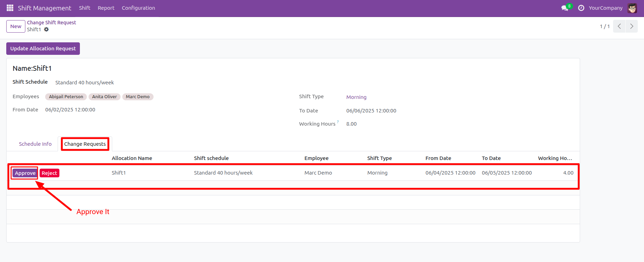This screenshot has height=262, width=644.
Task: Open the apps grid home menu
Action: pos(10,8)
